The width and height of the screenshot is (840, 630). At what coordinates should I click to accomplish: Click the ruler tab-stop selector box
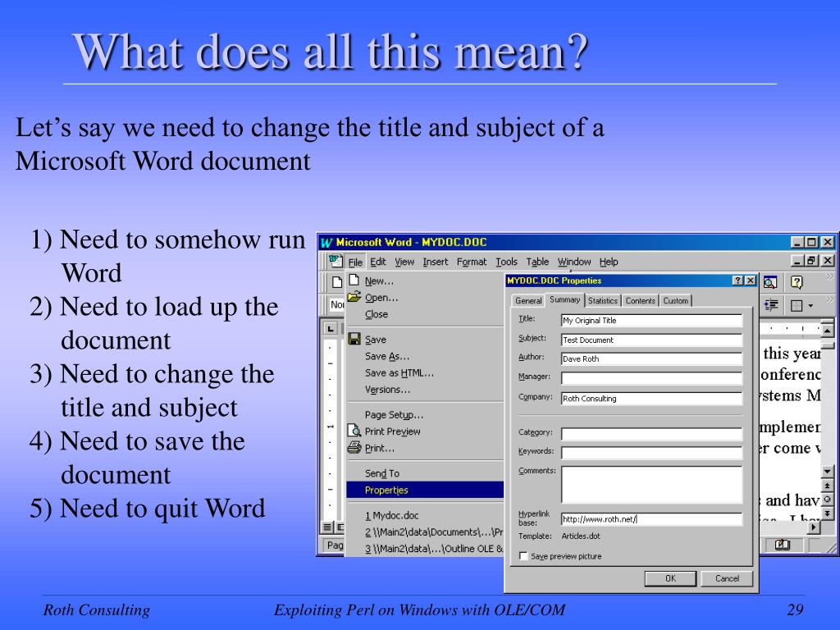pyautogui.click(x=331, y=328)
